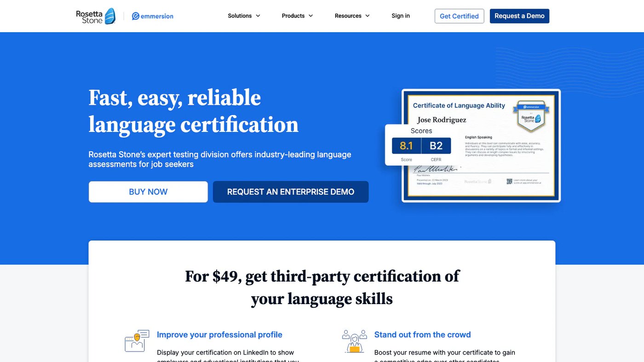Click the BUY NOW button
Image resolution: width=644 pixels, height=362 pixels.
click(x=148, y=192)
